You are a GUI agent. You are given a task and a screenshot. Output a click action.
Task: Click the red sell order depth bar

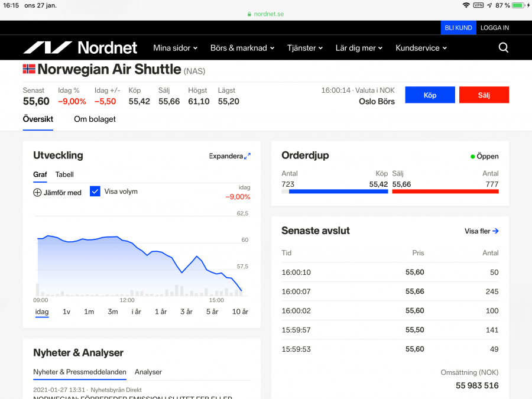coord(445,192)
